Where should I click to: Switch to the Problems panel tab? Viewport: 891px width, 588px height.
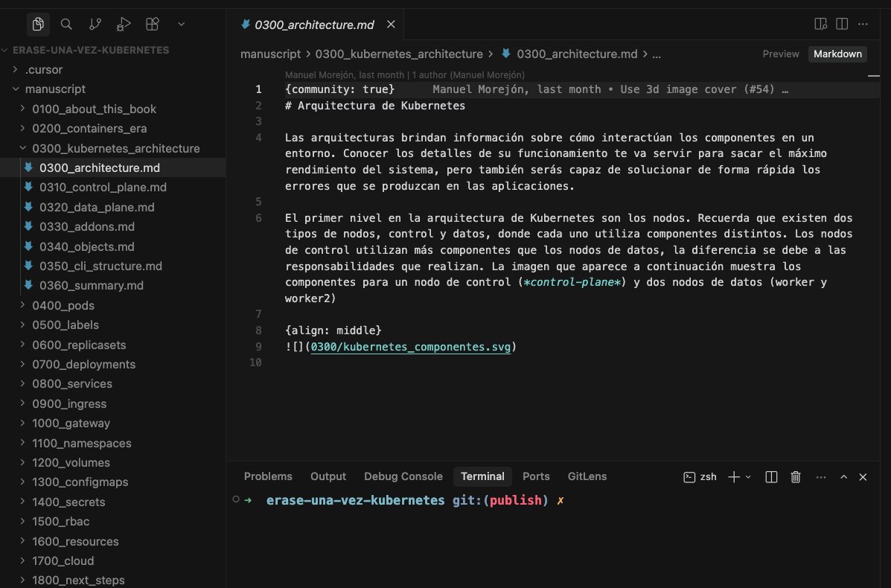point(268,476)
